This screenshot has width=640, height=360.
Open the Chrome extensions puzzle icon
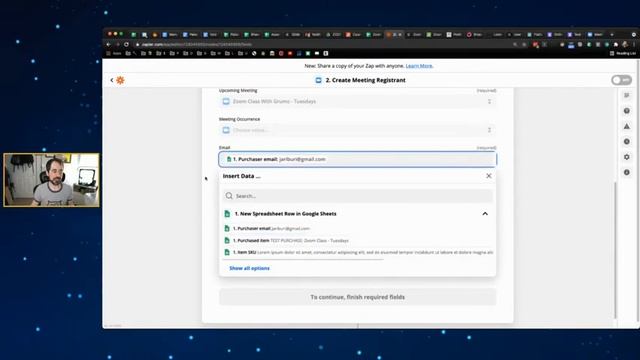click(x=616, y=44)
